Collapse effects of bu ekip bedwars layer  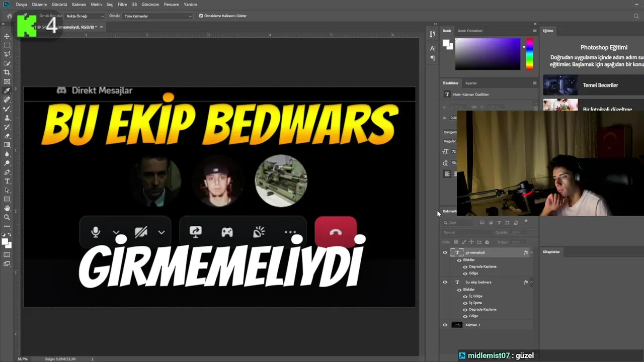point(531,282)
